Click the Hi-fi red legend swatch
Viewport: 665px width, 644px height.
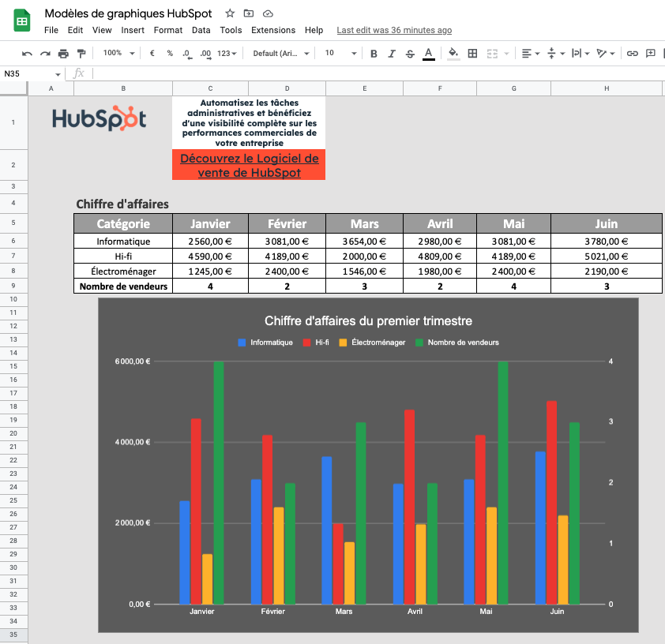306,343
